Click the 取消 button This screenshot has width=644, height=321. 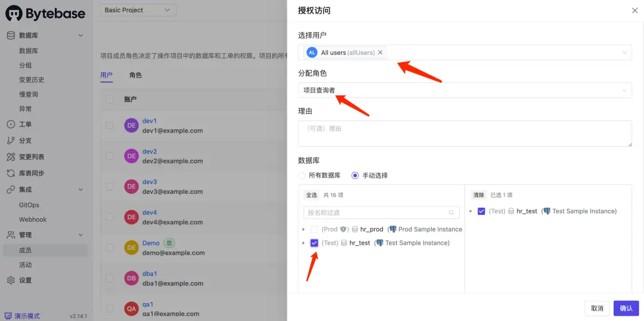point(597,308)
